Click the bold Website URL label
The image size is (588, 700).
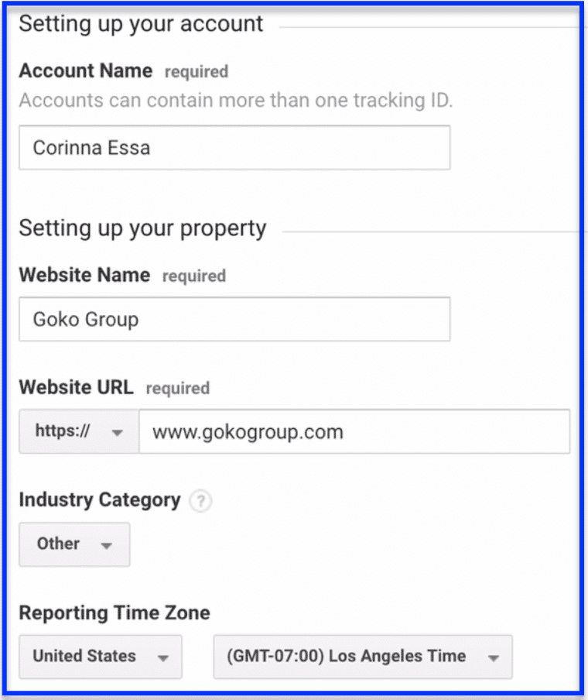[76, 387]
